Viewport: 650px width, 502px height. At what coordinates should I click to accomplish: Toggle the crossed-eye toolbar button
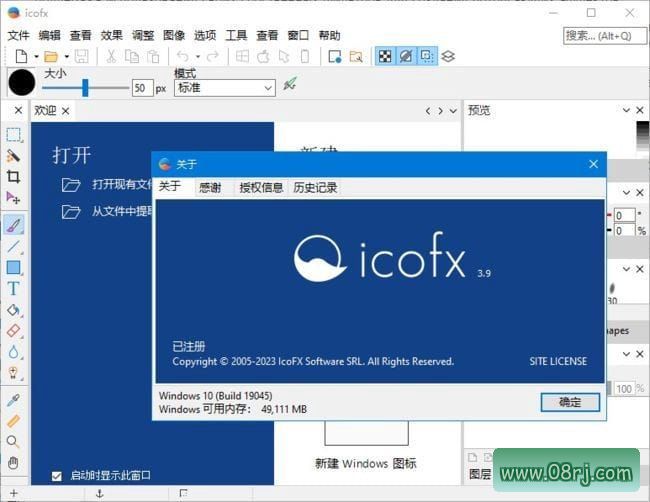[406, 56]
